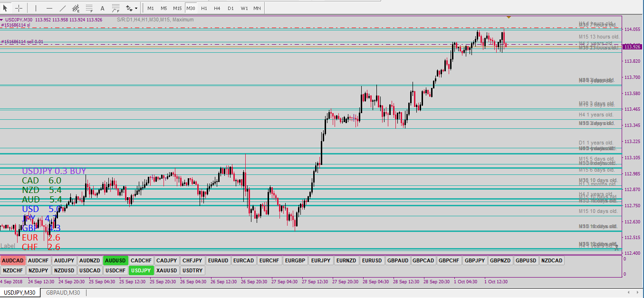Switch to GBPJPY via symbol button
Image resolution: width=644 pixels, height=298 pixels.
tap(475, 260)
